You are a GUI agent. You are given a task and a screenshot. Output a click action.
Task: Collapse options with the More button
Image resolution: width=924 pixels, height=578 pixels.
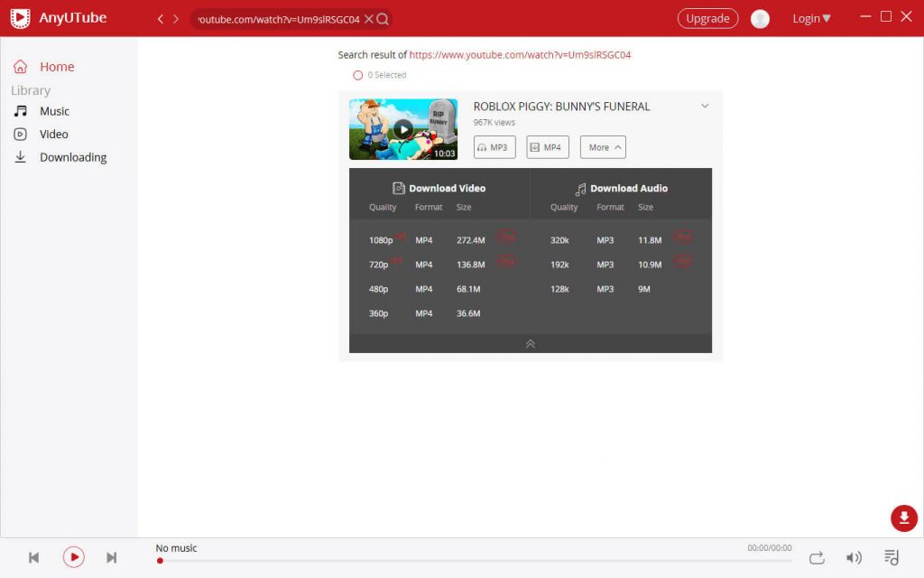click(603, 147)
